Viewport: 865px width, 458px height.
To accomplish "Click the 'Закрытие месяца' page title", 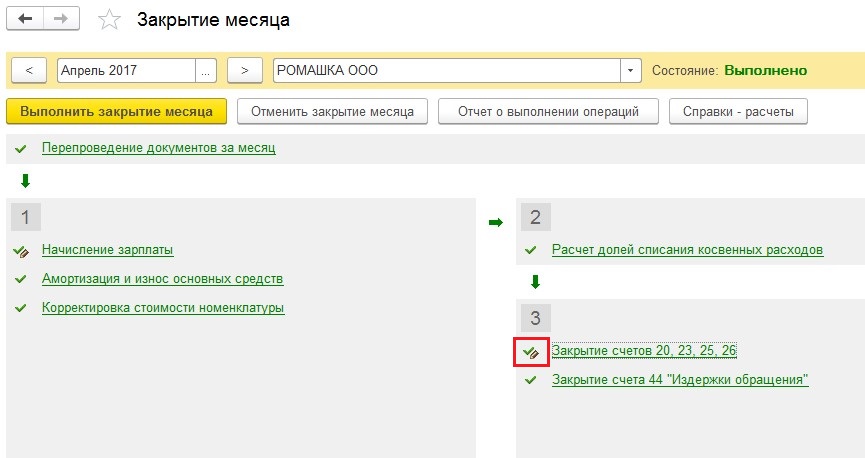I will [x=213, y=20].
